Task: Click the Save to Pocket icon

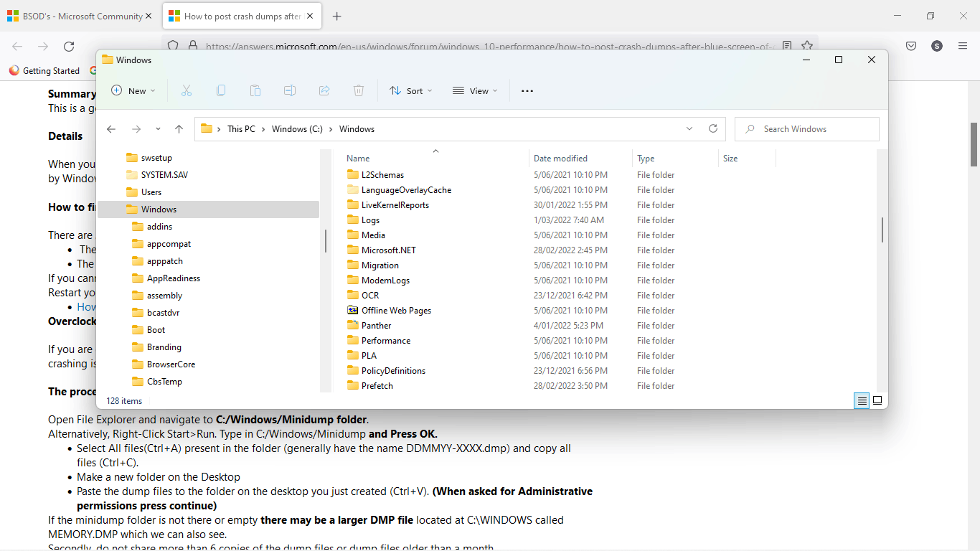Action: tap(911, 46)
